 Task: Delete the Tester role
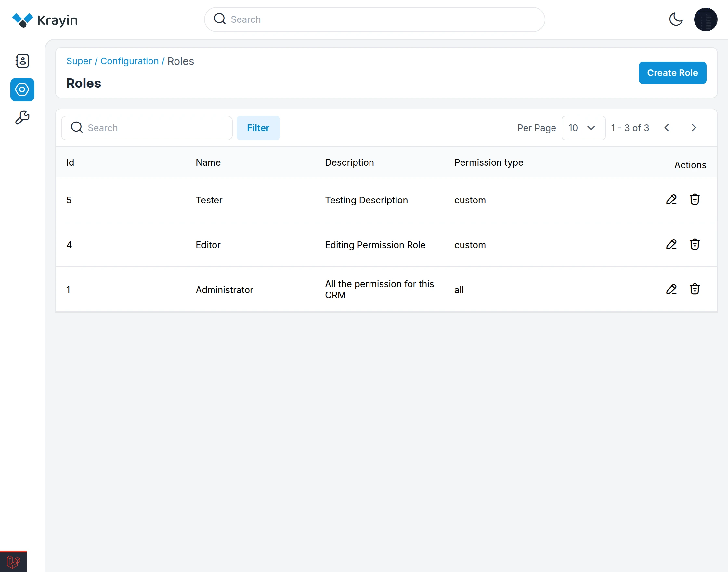point(695,200)
